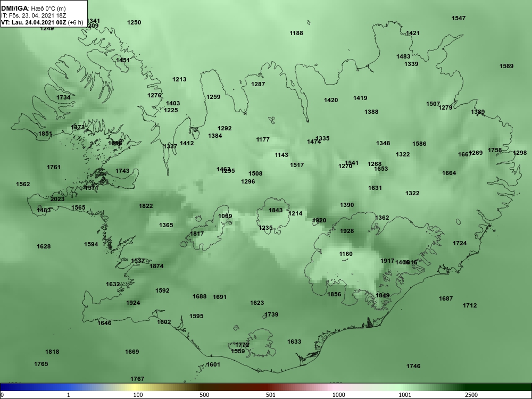Select the 1298 value off the east coast
532x399 pixels.
tap(519, 153)
